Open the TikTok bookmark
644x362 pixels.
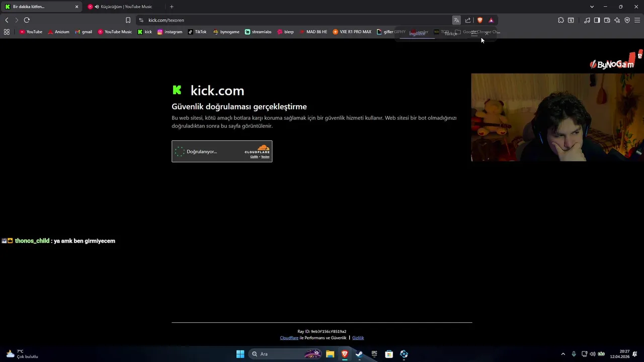coord(197,32)
